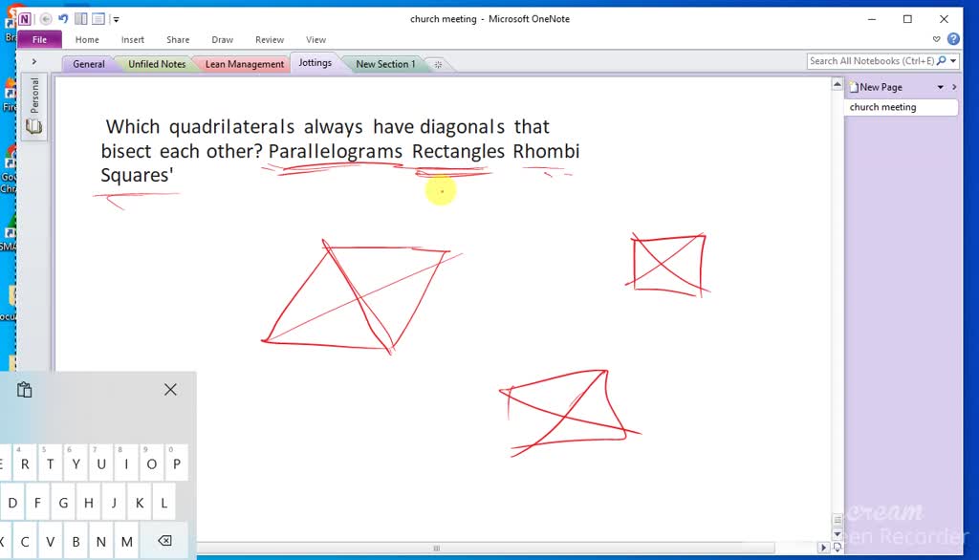Create a new section with plus tab
979x560 pixels.
click(x=436, y=63)
